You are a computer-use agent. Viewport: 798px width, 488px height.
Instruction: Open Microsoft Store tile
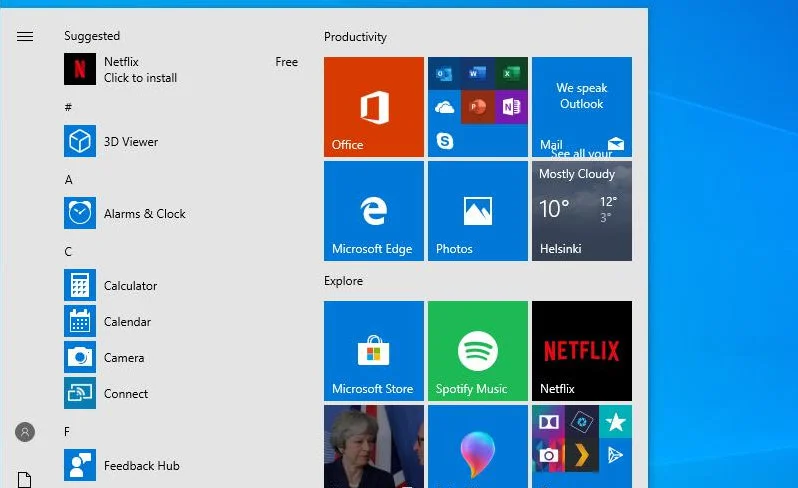[x=374, y=351]
